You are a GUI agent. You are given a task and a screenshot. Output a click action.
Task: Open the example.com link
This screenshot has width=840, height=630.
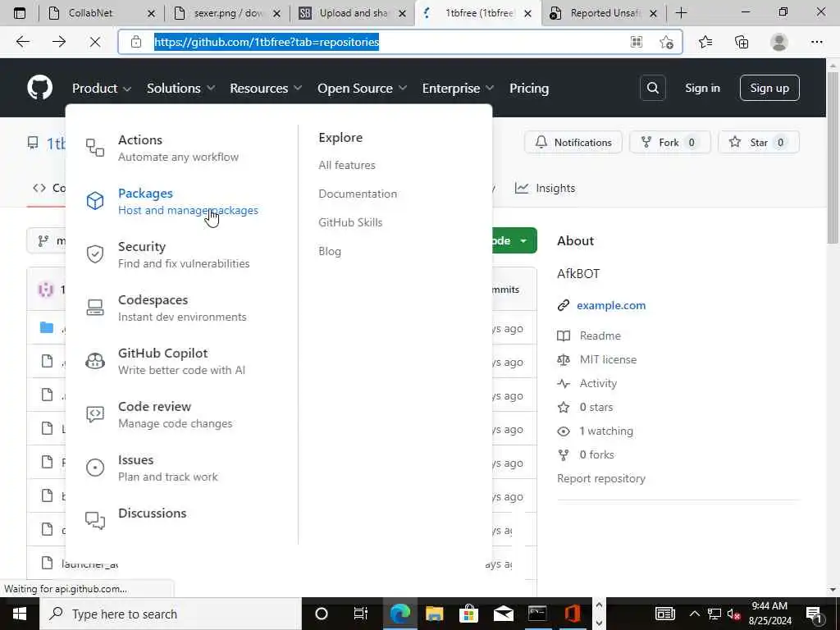point(610,305)
